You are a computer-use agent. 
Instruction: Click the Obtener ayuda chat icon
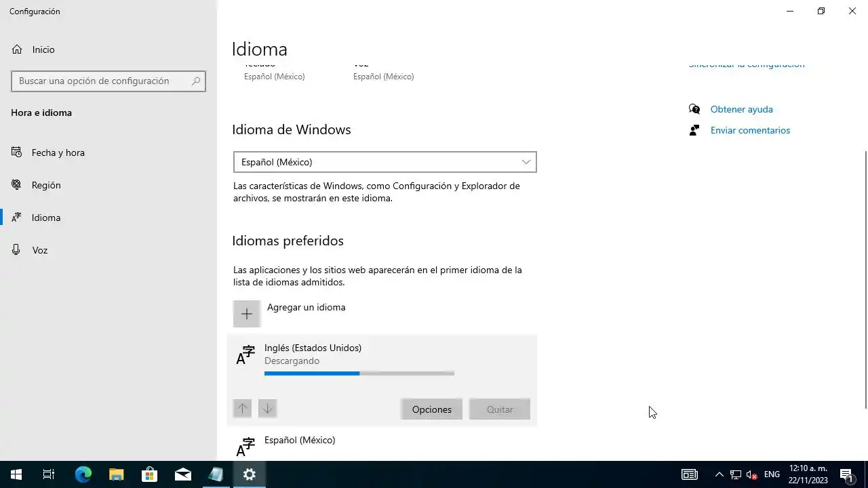coord(694,109)
